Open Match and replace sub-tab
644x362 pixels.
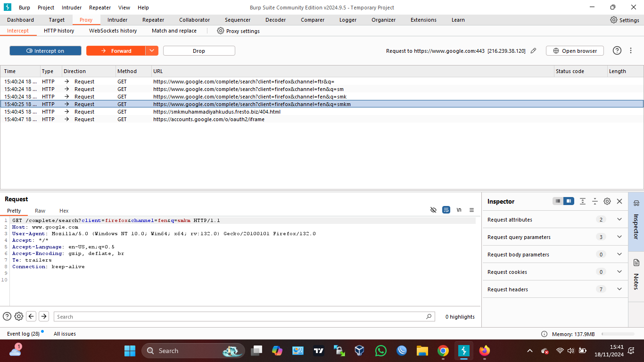(174, 31)
